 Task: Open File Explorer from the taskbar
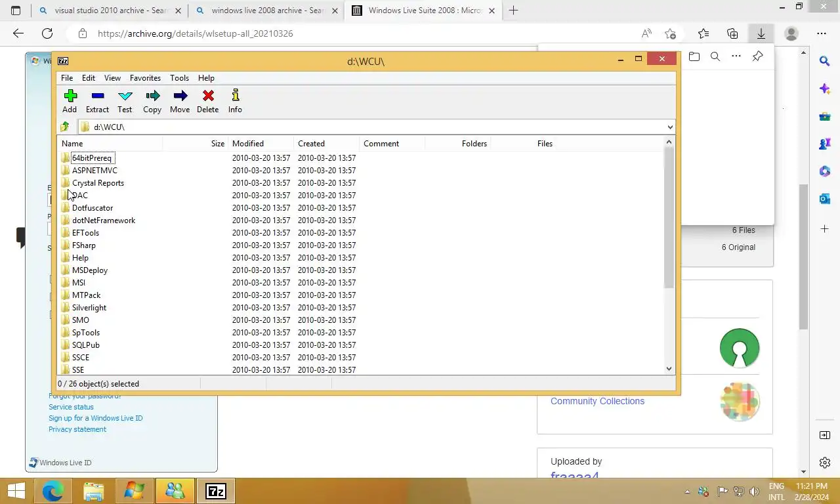pos(94,491)
